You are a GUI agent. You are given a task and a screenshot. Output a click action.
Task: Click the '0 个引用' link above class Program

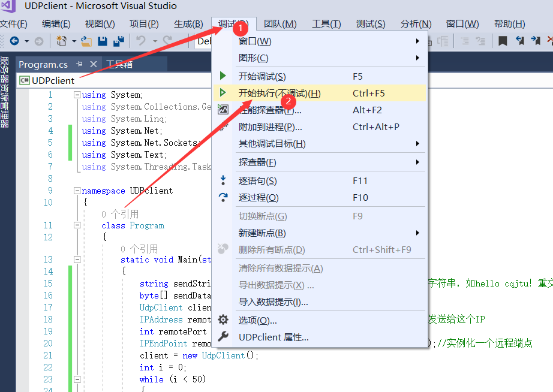[120, 214]
